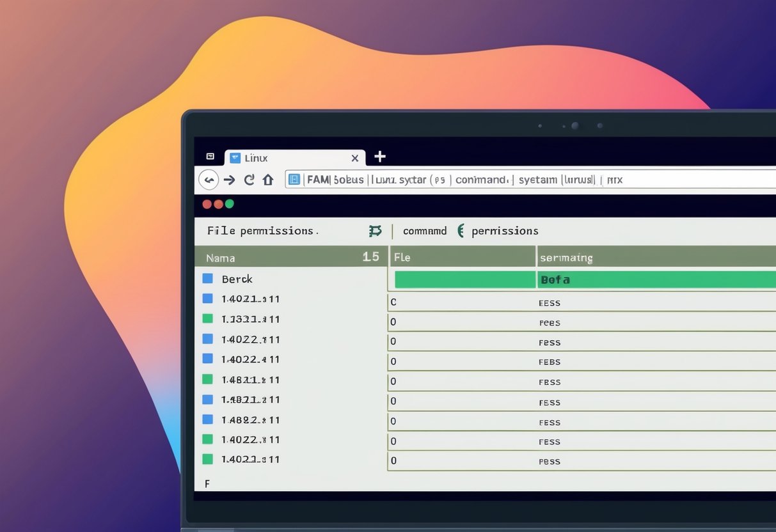
Task: Click the reload page icon
Action: (249, 180)
